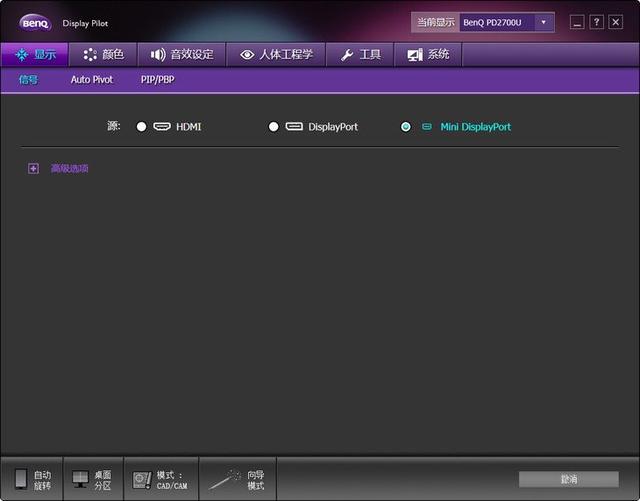Click the DisplayPort connector icon
The width and height of the screenshot is (640, 501).
[x=294, y=126]
